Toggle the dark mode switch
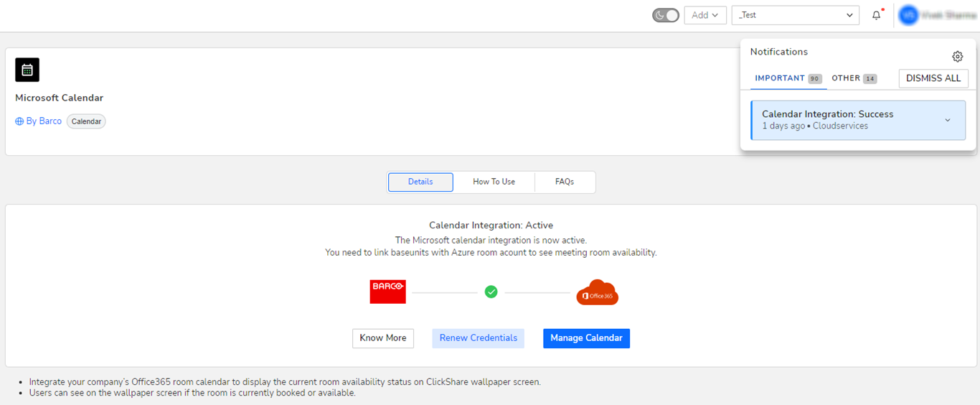980x405 pixels. 665,15
